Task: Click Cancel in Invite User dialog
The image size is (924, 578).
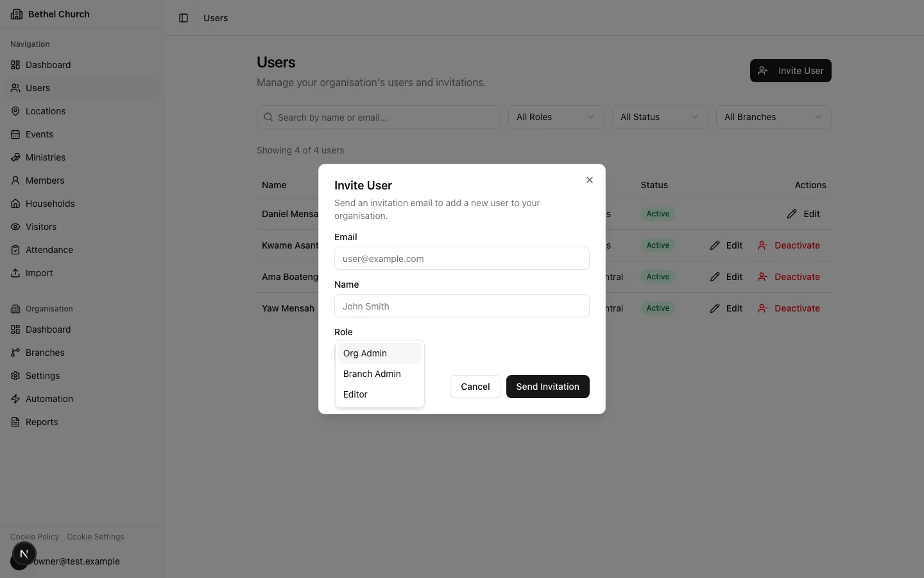Action: 475,387
